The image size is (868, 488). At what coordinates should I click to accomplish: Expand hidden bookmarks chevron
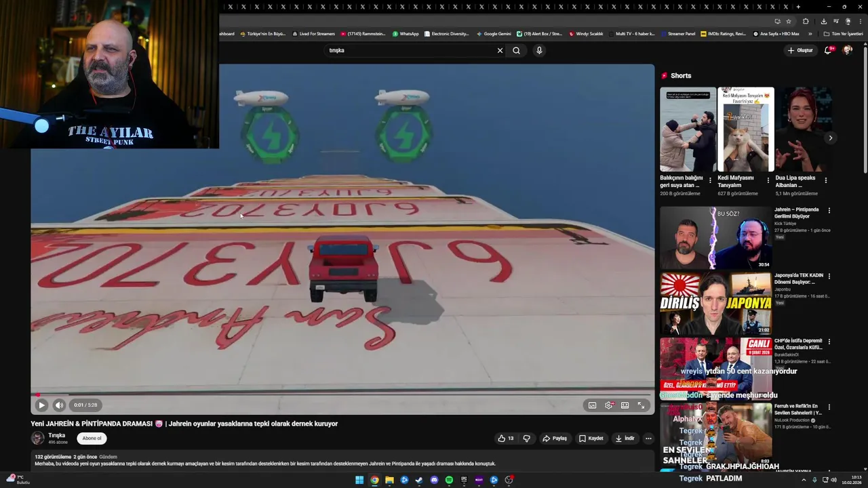pyautogui.click(x=810, y=33)
